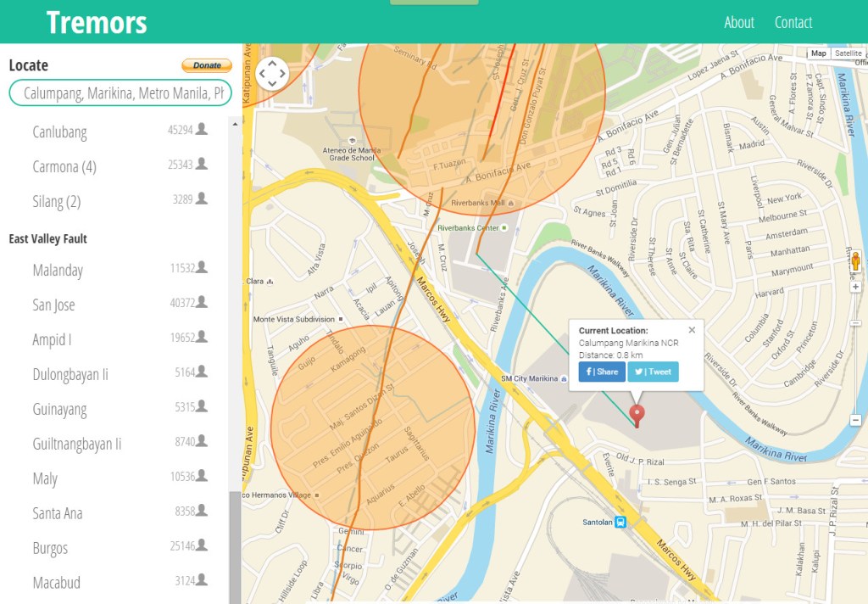This screenshot has width=868, height=604.
Task: Click the Santolan train station icon
Action: [620, 523]
